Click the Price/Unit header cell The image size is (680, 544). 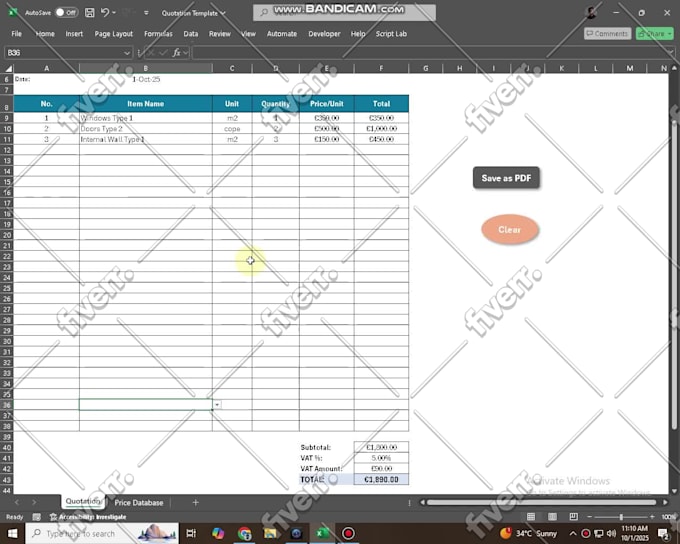pos(327,104)
